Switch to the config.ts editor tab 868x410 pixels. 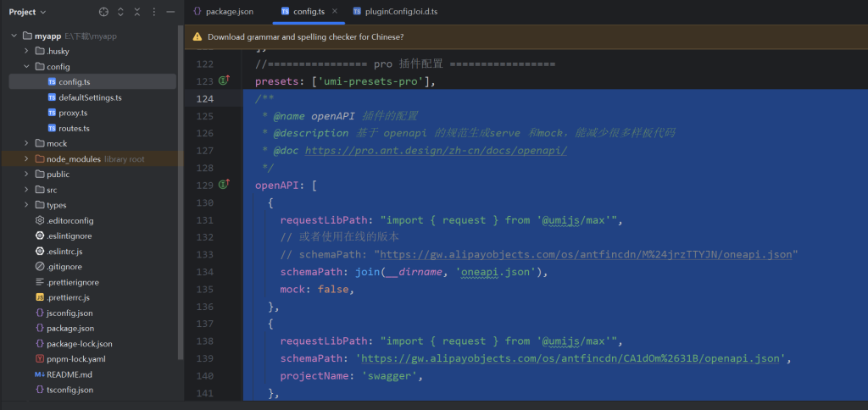(x=309, y=12)
